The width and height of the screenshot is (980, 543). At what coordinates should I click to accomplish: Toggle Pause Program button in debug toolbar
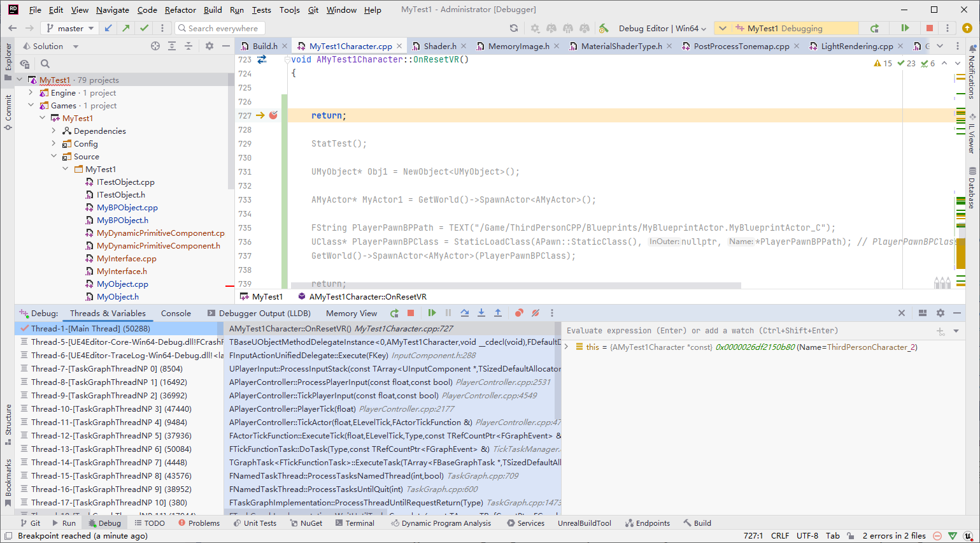pos(448,313)
